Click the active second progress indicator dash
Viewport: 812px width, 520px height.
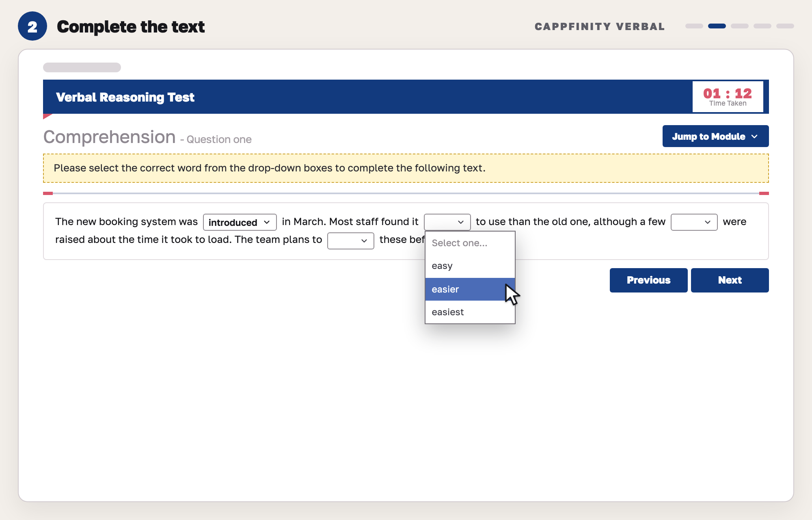tap(717, 26)
